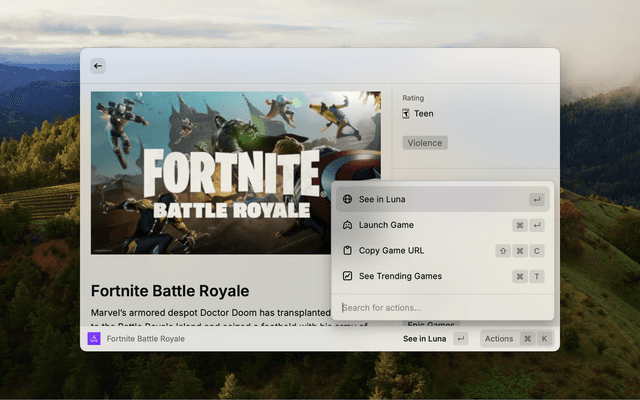The image size is (640, 400).
Task: Click the globe icon beside See in Luna
Action: coord(347,200)
